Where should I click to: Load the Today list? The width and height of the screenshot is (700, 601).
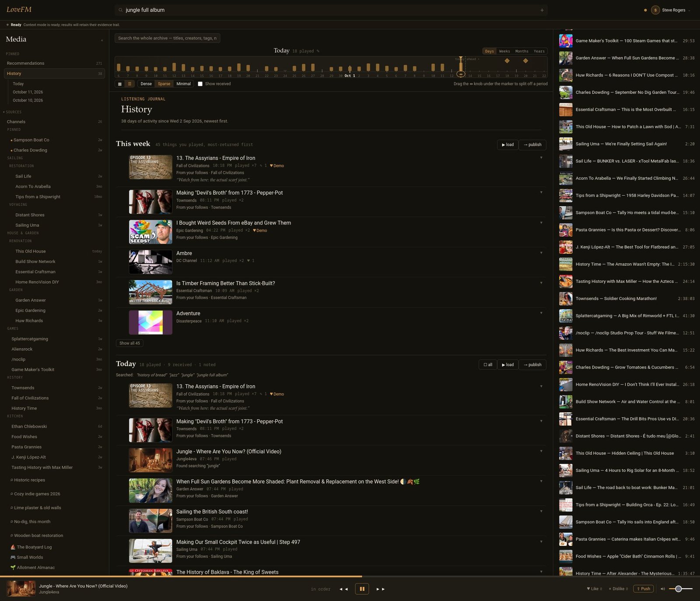pos(507,365)
